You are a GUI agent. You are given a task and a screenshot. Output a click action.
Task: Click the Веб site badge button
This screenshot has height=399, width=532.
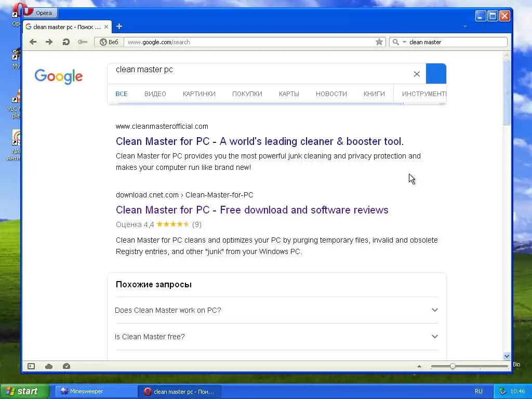coord(109,42)
